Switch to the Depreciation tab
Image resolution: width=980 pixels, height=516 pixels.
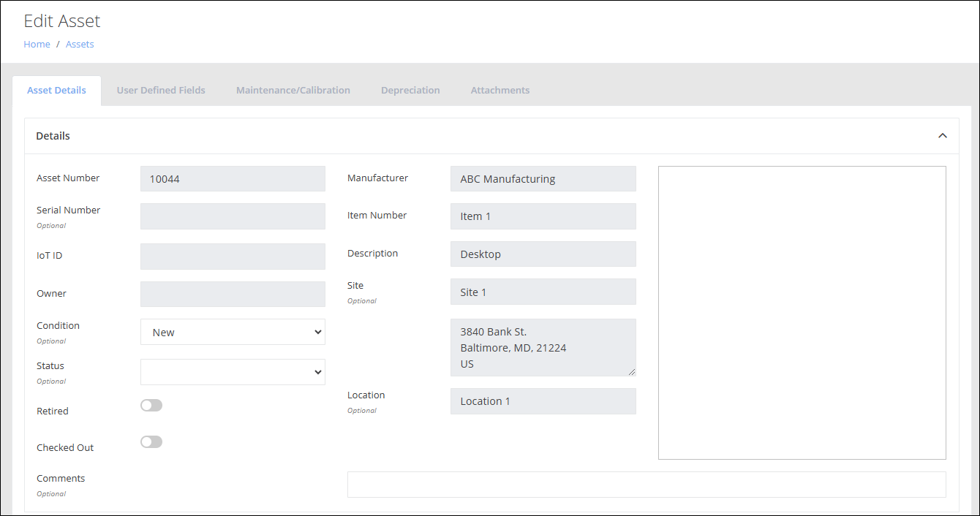click(410, 91)
